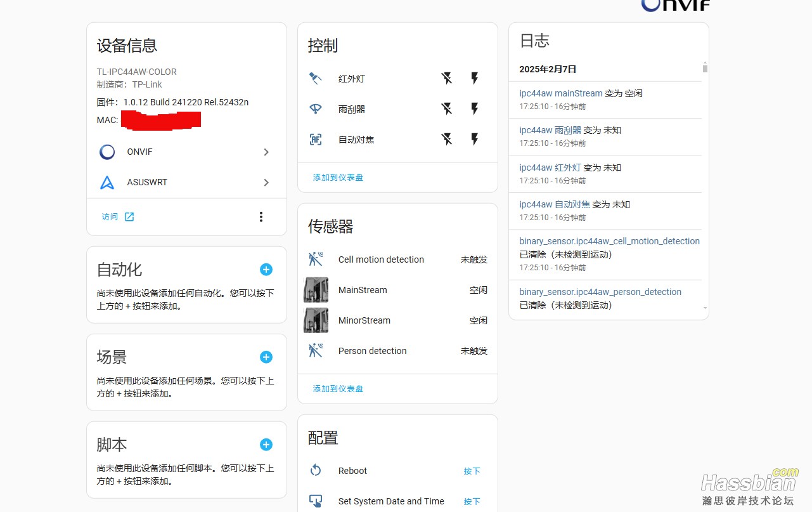This screenshot has width=812, height=512.
Task: Select the 雨刮器 control label
Action: [352, 109]
